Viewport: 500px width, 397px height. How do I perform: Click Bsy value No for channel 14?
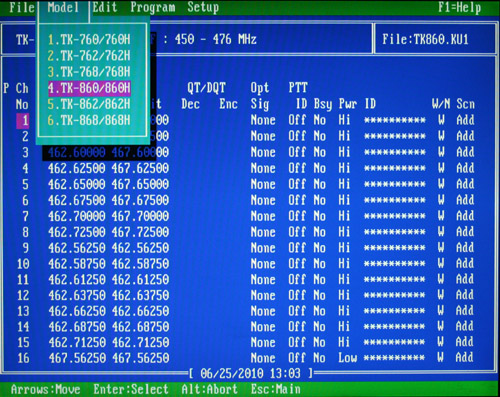click(x=319, y=327)
